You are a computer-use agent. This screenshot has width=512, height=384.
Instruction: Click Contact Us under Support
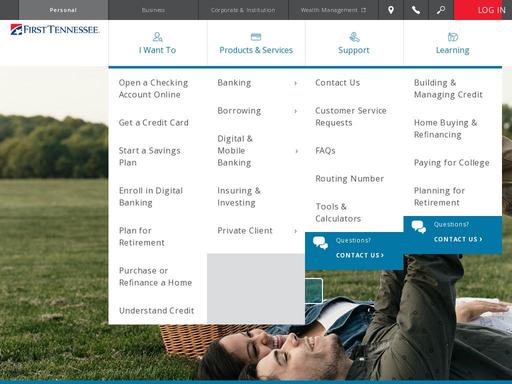pyautogui.click(x=338, y=83)
